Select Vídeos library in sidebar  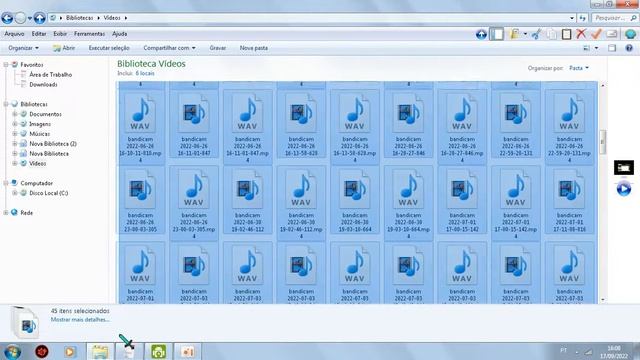pyautogui.click(x=38, y=163)
